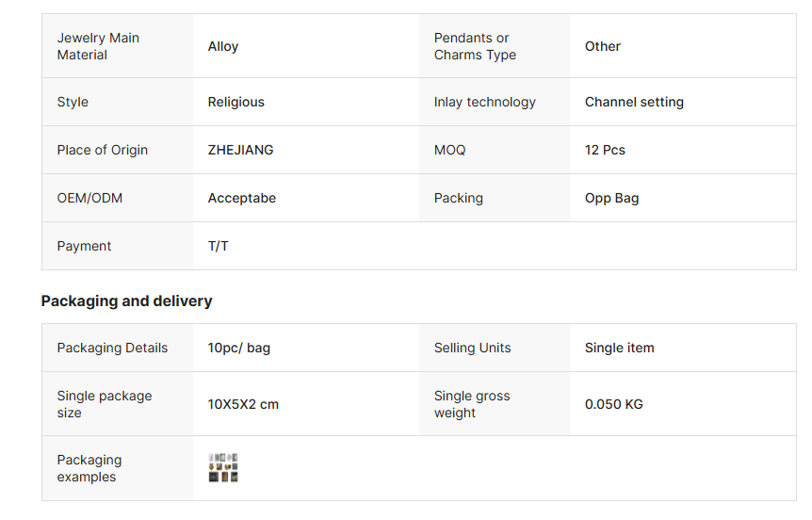
Task: Click the 'Alloy' material value
Action: 223,46
